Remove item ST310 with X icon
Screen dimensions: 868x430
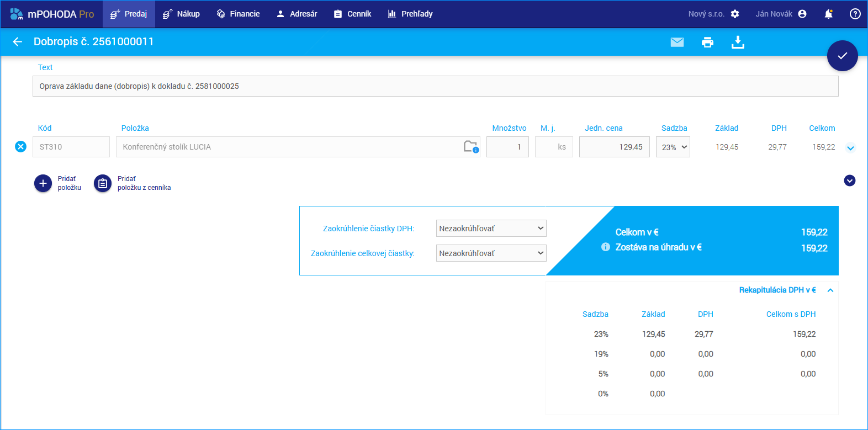(x=20, y=147)
